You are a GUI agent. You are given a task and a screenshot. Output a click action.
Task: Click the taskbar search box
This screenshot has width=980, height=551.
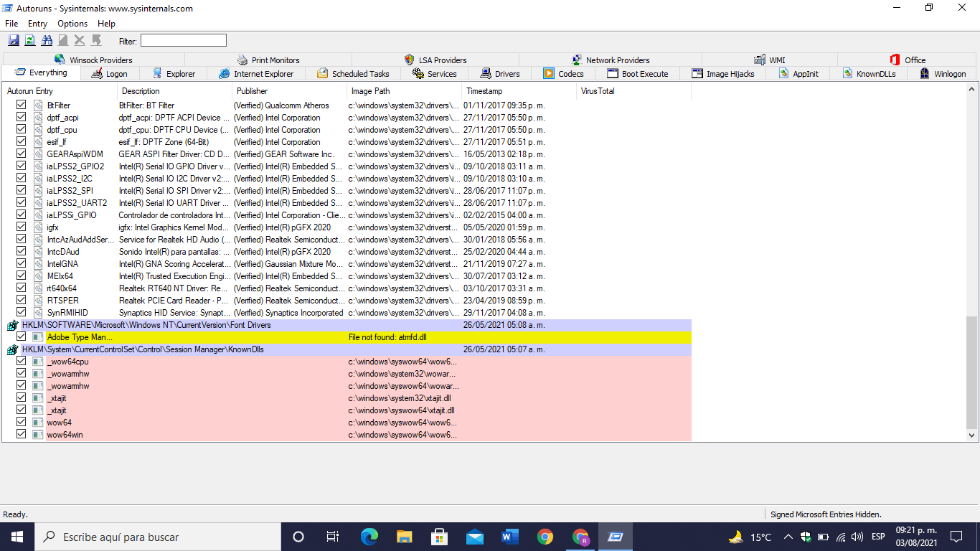[x=158, y=537]
